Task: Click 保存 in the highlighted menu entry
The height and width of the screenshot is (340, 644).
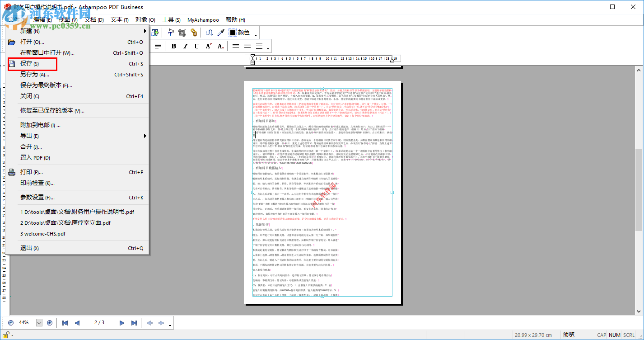Action: (30, 64)
